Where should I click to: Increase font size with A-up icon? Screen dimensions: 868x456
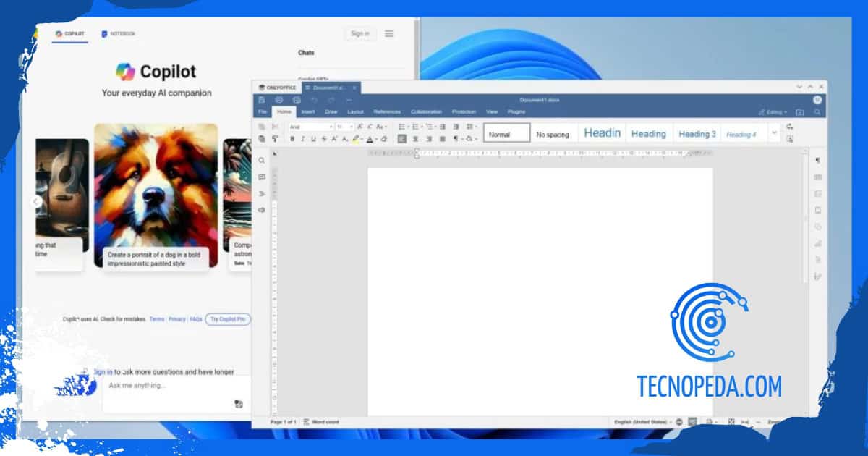click(x=359, y=127)
